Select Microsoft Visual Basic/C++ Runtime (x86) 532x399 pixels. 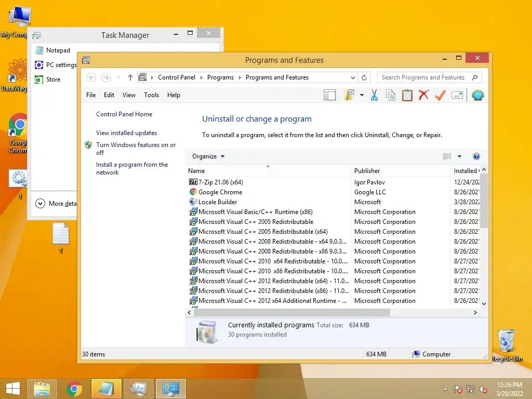(255, 212)
